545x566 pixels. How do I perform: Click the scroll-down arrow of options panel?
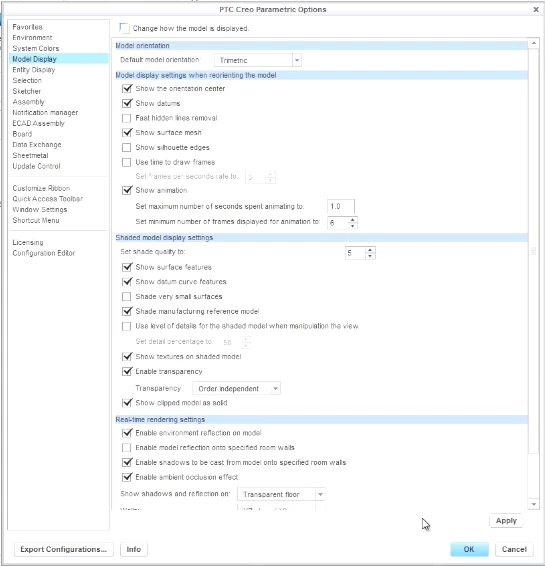coord(533,504)
